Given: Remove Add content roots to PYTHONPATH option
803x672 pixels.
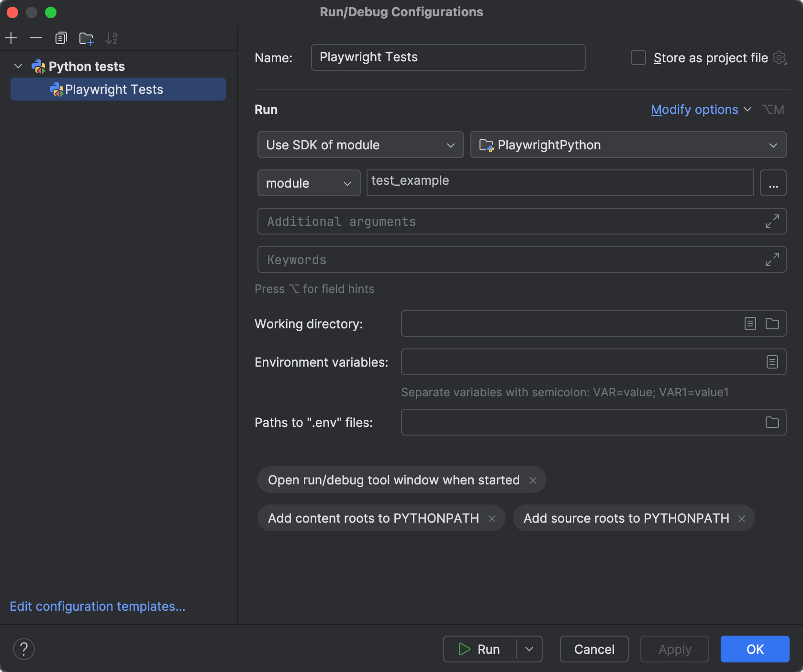Looking at the screenshot, I should [x=493, y=518].
